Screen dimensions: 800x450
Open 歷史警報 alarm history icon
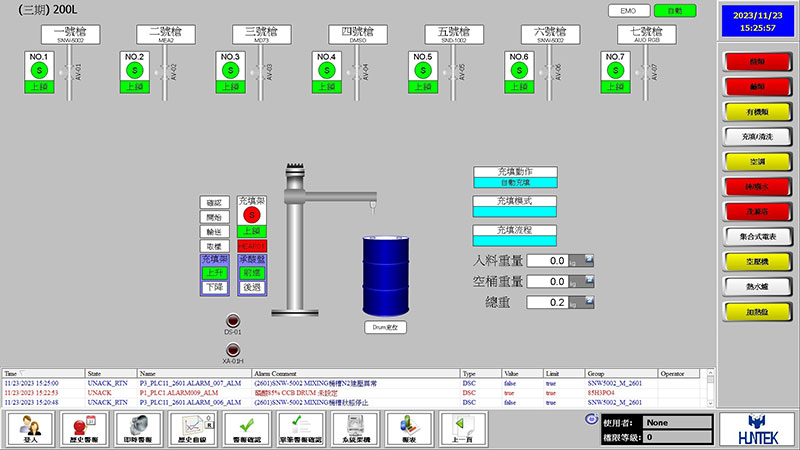point(83,428)
